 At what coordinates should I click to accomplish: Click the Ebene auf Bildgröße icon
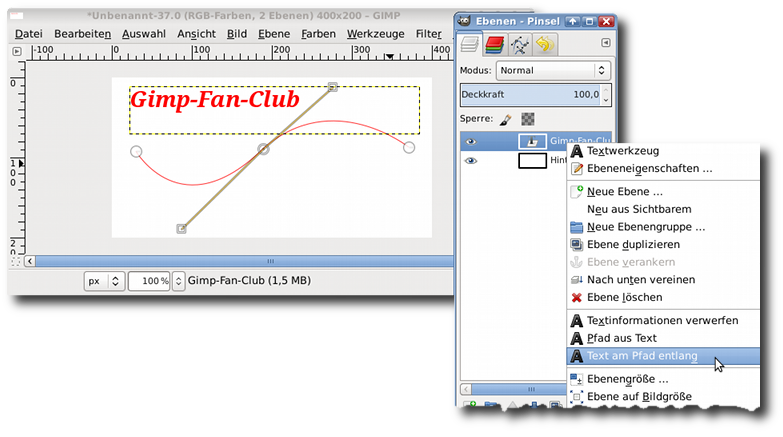click(x=577, y=397)
